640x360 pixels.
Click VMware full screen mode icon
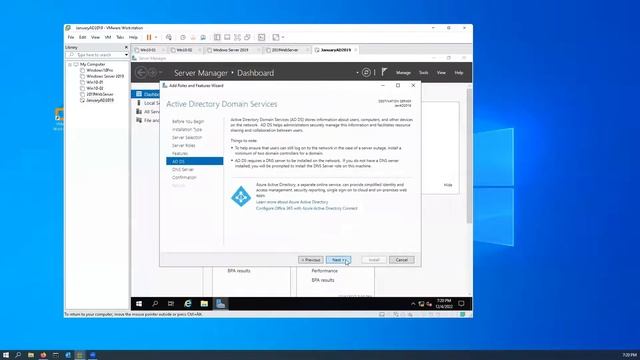click(x=237, y=37)
